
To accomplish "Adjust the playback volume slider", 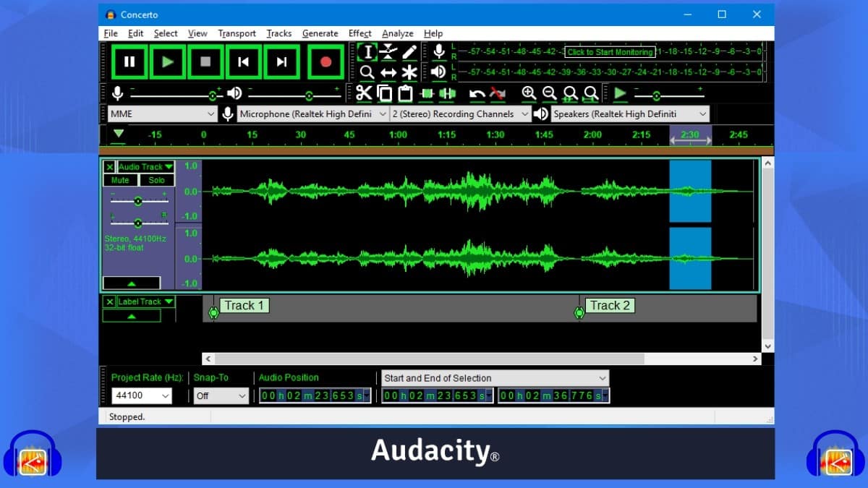I will click(307, 94).
